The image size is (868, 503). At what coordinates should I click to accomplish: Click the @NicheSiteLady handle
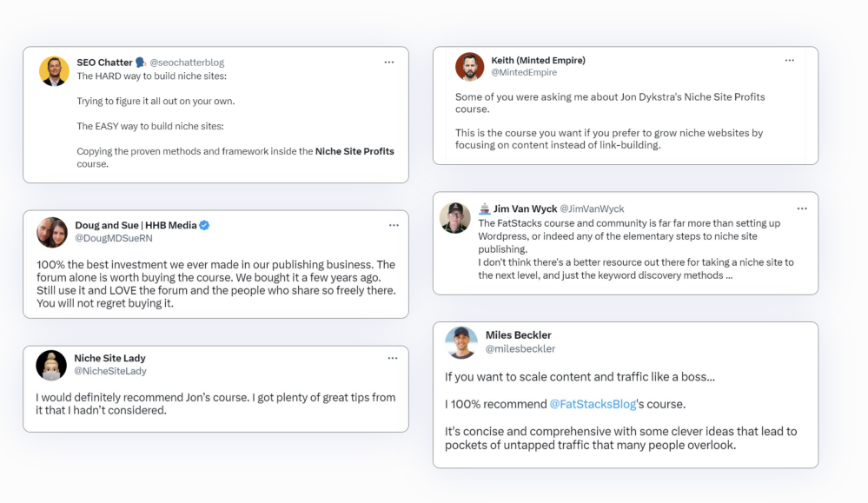click(x=110, y=371)
